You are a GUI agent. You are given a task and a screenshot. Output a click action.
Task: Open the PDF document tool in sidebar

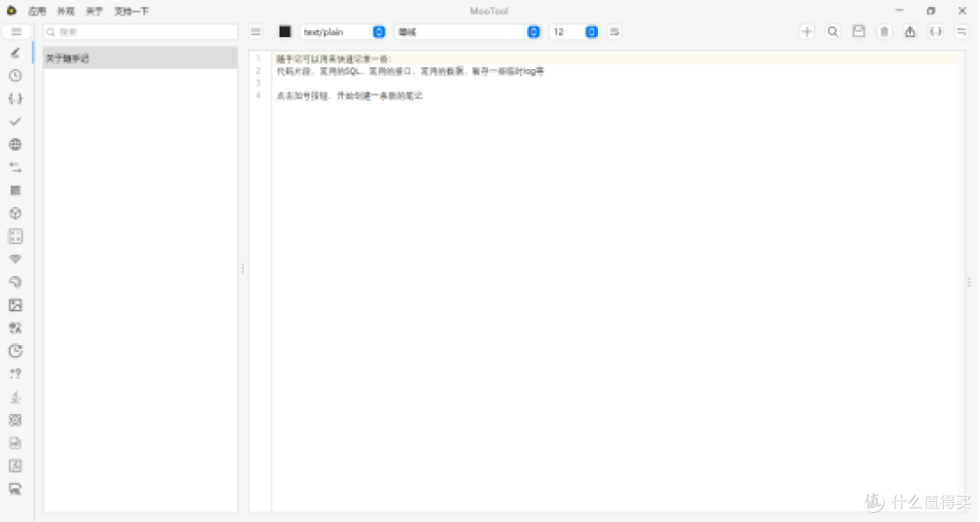[x=15, y=443]
